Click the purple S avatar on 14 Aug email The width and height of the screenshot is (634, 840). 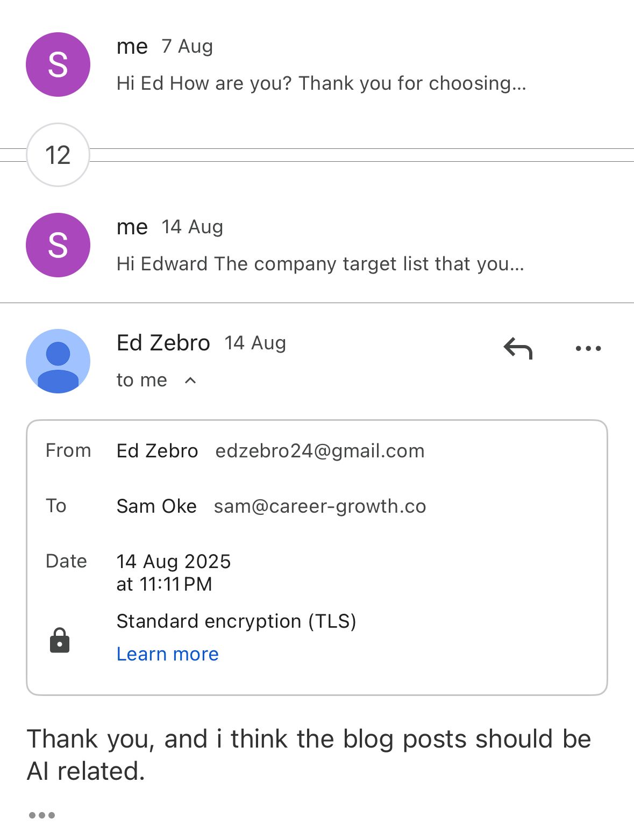click(58, 245)
